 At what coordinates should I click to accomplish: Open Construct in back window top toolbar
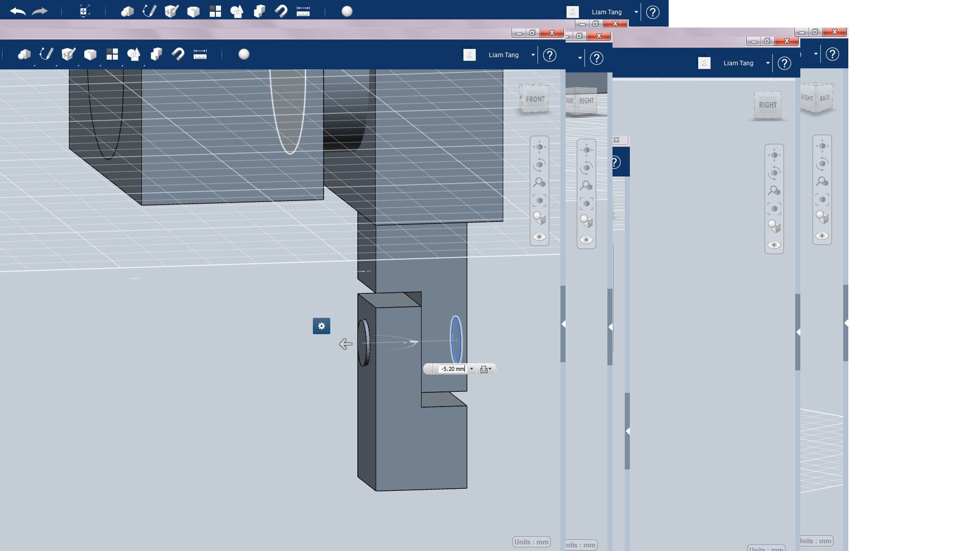point(171,11)
